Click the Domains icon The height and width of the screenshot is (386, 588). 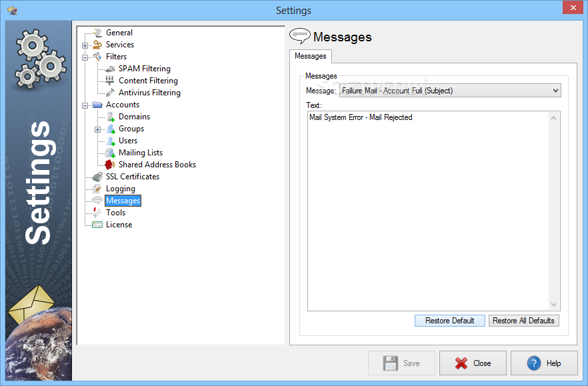click(x=110, y=117)
